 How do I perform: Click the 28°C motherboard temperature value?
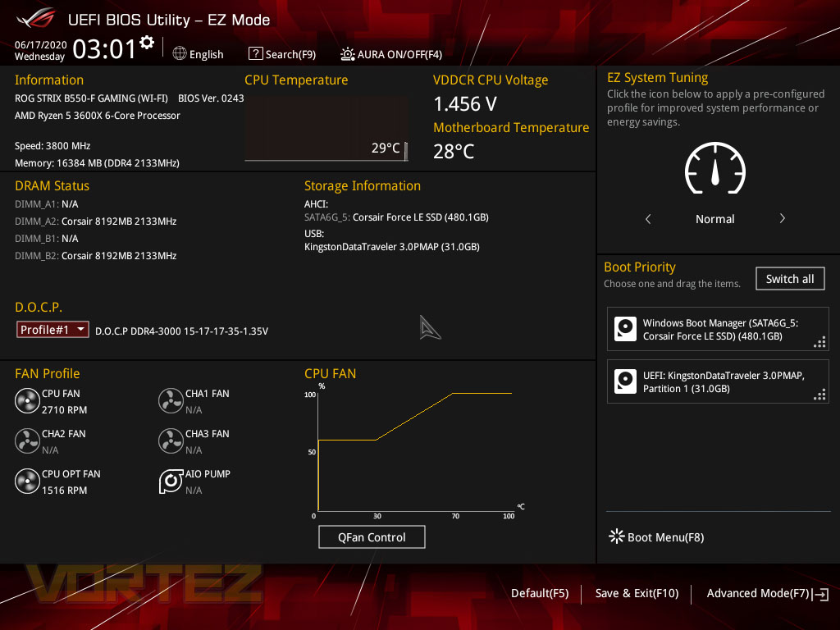click(454, 152)
